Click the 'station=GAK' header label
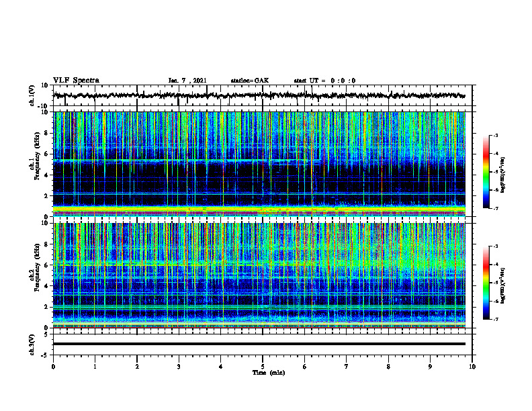Viewport: 532px width, 411px height. click(250, 81)
